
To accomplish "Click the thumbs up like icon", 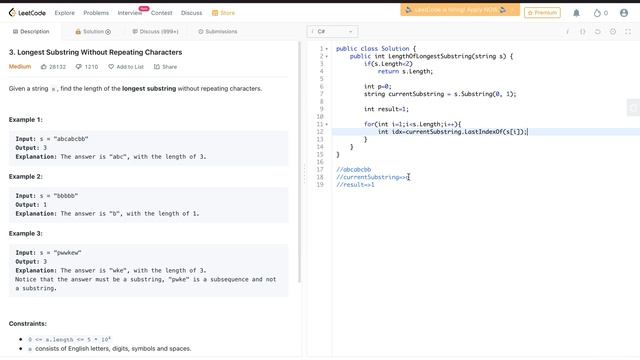I will [x=44, y=67].
